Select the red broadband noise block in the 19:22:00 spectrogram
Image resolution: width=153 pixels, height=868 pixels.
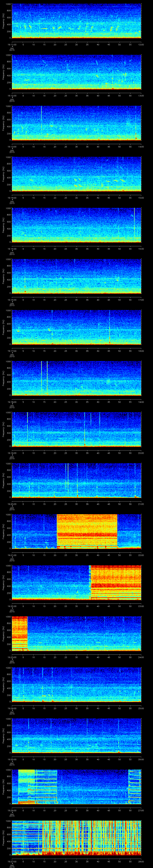coord(116,583)
